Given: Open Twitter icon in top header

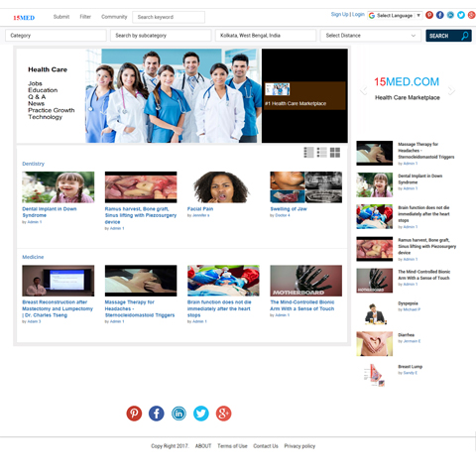Looking at the screenshot, I should click(461, 15).
